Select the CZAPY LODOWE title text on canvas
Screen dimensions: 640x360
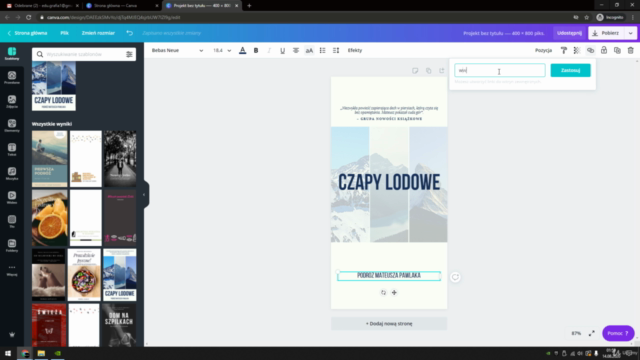point(389,182)
